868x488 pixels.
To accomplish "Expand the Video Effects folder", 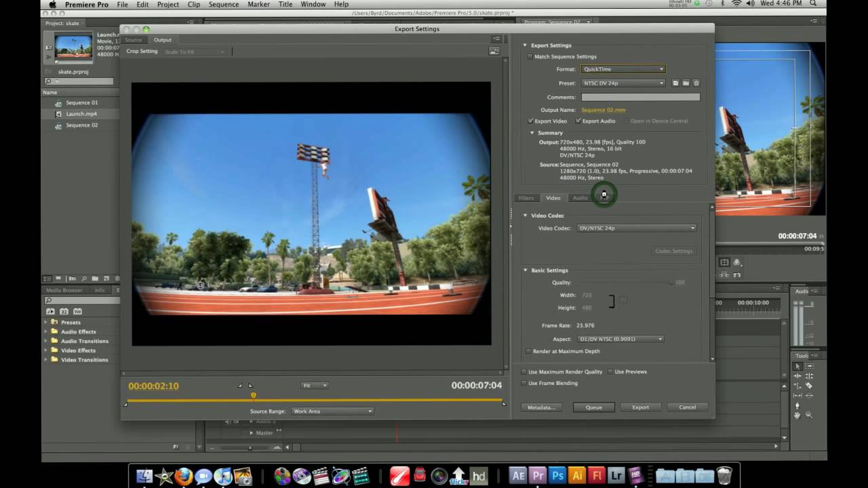I will (x=45, y=350).
